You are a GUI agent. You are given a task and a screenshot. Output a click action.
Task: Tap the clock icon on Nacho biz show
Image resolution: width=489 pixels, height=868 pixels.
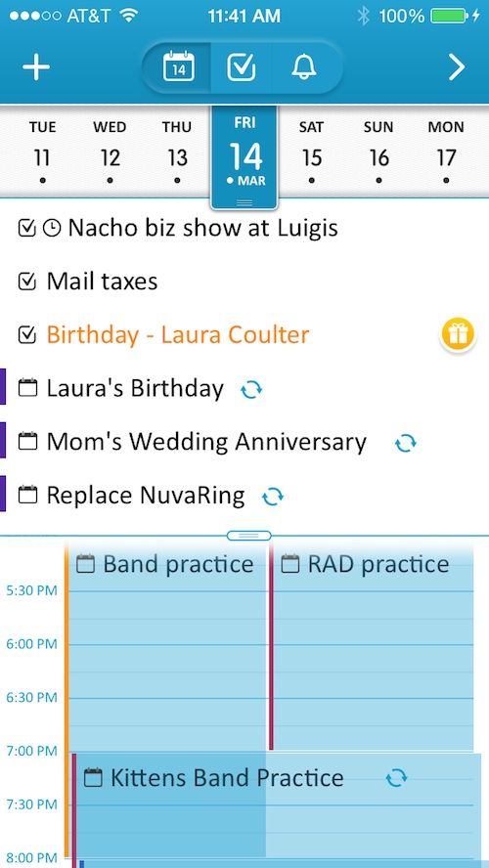(52, 228)
